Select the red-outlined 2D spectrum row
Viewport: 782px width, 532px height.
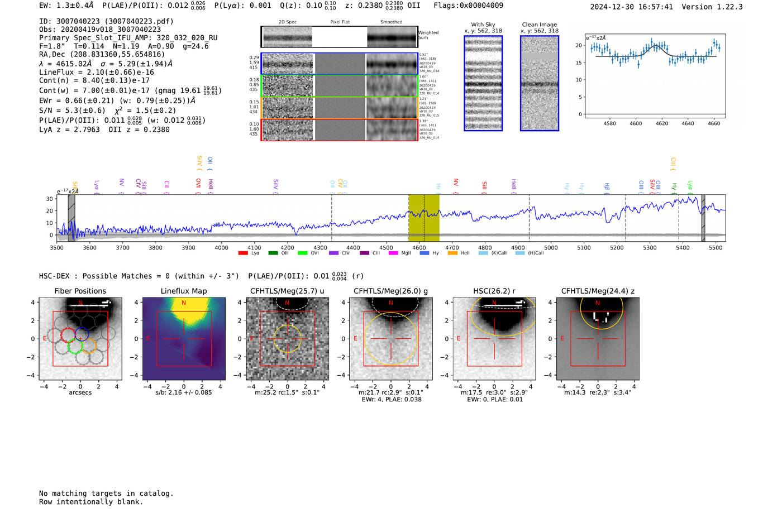pyautogui.click(x=340, y=130)
